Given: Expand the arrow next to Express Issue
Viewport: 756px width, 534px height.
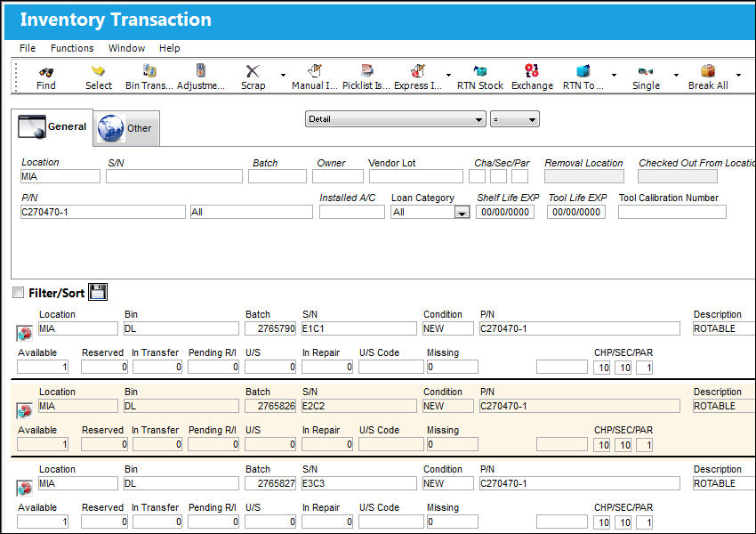Looking at the screenshot, I should tap(448, 75).
